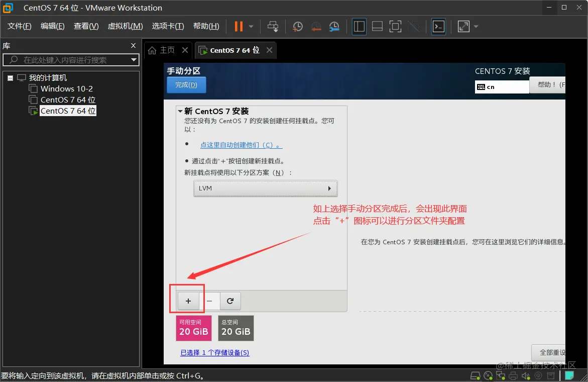The width and height of the screenshot is (588, 382).
Task: Open the 文件(F) menu
Action: (20, 26)
